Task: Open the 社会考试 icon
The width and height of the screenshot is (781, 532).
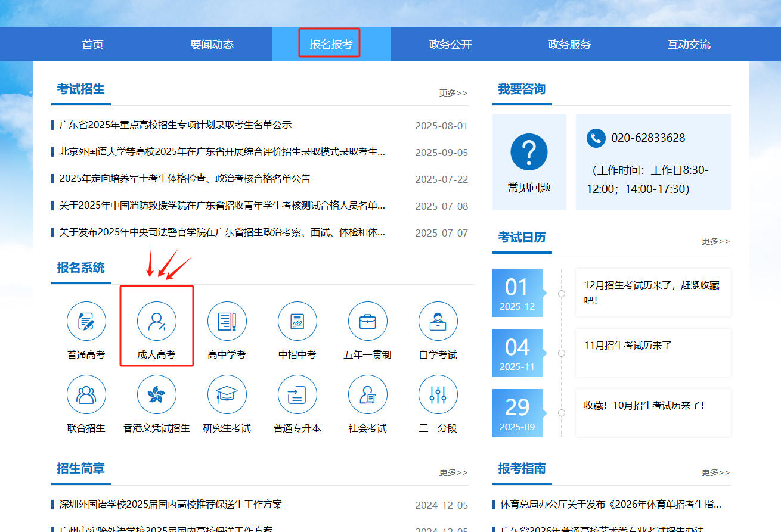Action: pyautogui.click(x=368, y=394)
